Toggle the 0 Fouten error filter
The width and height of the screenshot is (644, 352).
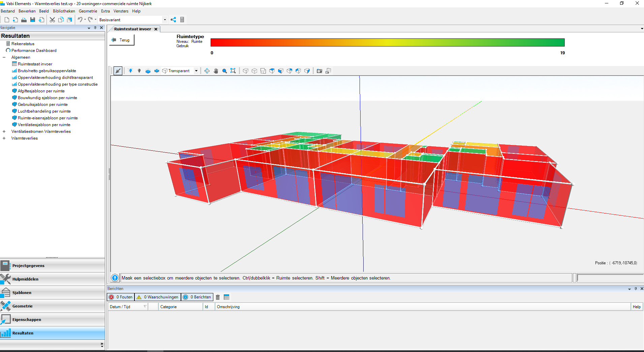tap(121, 297)
